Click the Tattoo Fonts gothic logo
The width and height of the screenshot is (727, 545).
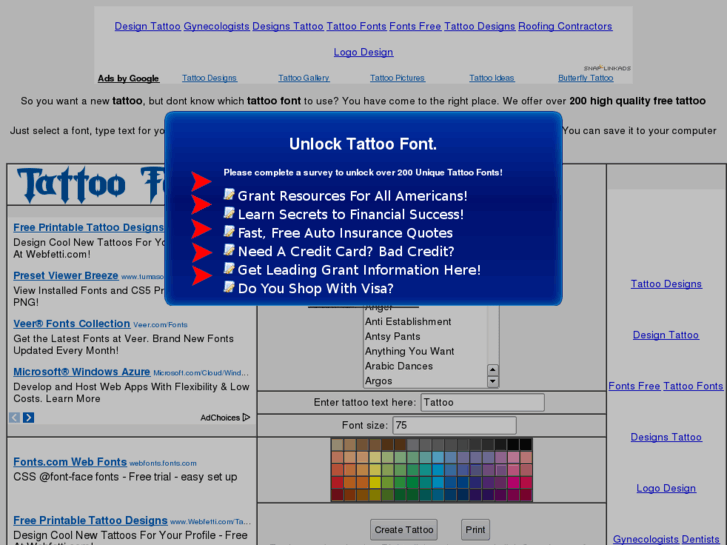(91, 185)
